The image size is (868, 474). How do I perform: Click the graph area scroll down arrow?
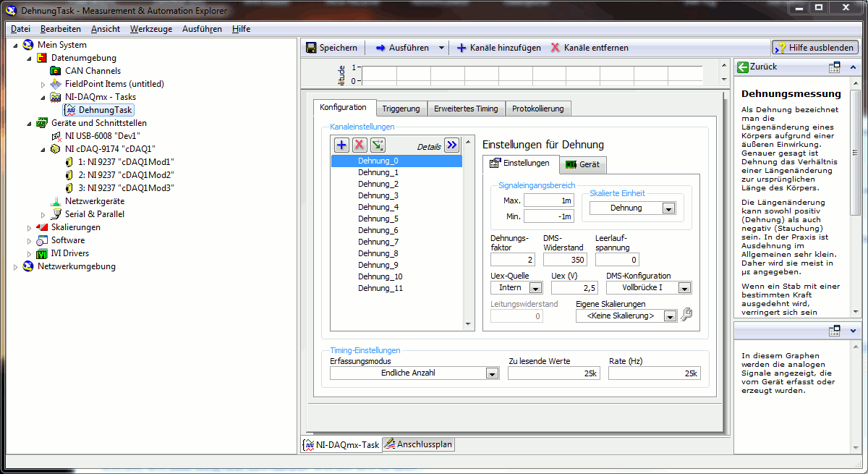click(x=724, y=79)
